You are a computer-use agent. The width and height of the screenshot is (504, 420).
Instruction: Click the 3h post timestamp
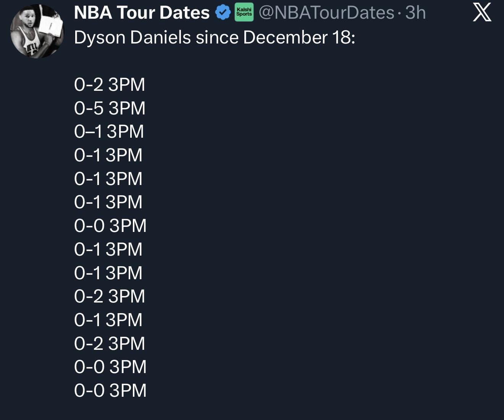tap(415, 13)
